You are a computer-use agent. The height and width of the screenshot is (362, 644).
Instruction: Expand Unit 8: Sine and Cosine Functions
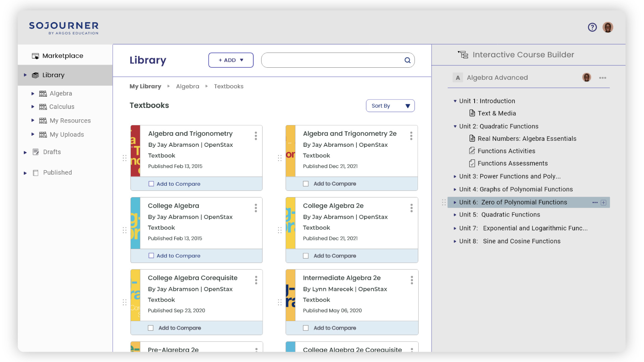[455, 241]
